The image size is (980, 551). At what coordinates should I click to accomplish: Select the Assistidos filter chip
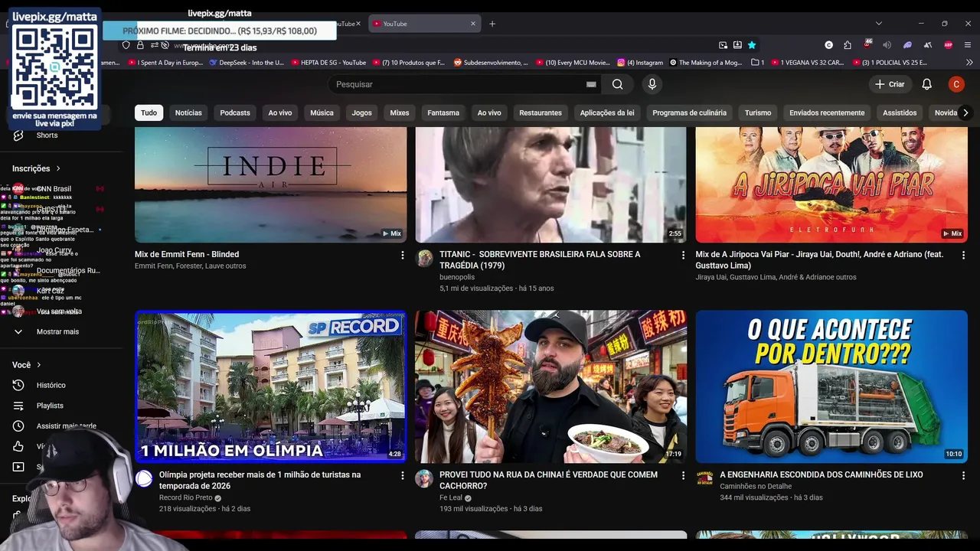900,112
